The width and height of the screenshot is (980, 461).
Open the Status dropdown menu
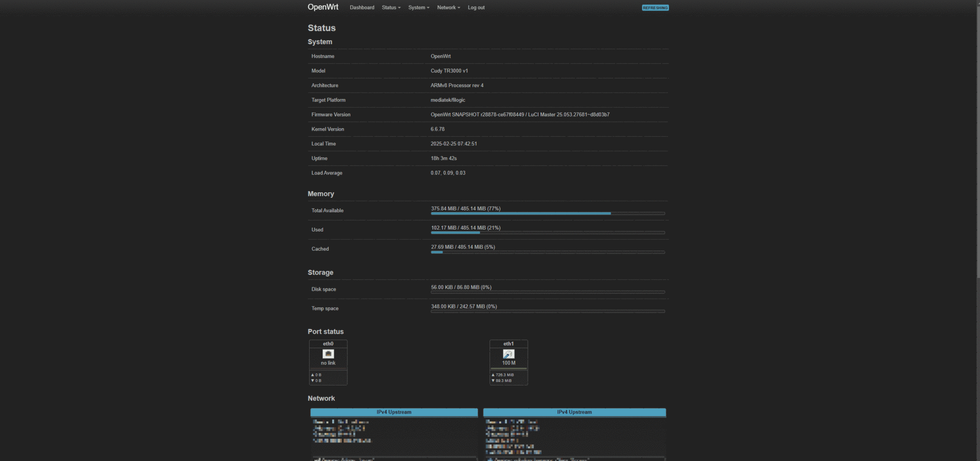coord(390,7)
